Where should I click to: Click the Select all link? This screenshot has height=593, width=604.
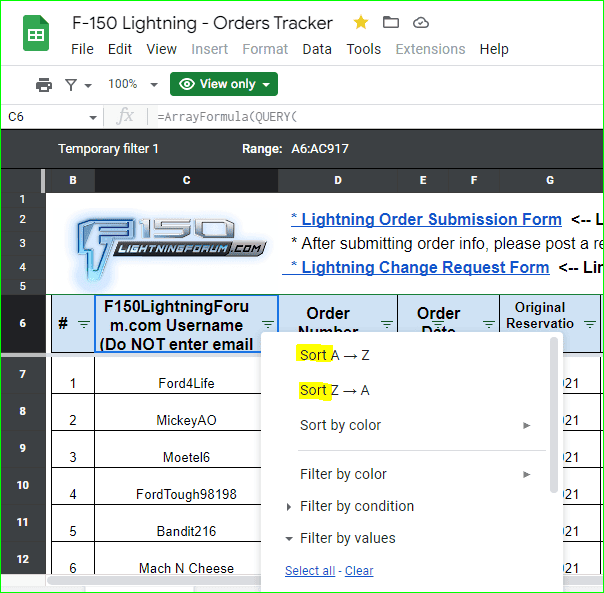[x=310, y=571]
